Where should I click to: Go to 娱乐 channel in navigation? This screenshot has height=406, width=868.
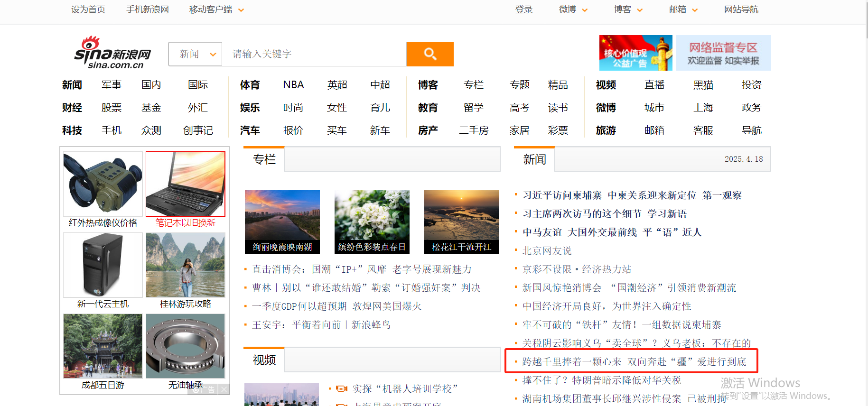click(x=250, y=108)
